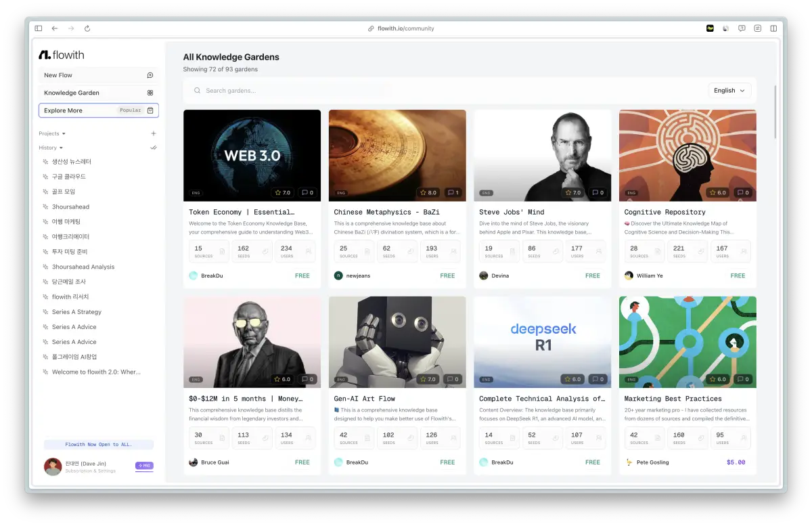Image resolution: width=812 pixels, height=526 pixels.
Task: Click newjeans author avatar
Action: pos(338,276)
